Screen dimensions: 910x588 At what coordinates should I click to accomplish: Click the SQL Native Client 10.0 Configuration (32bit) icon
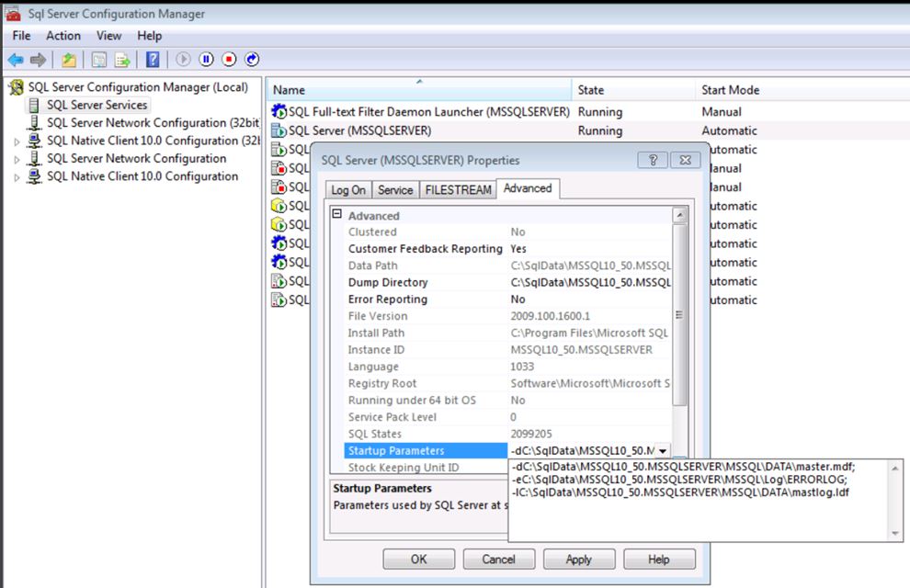tap(35, 141)
